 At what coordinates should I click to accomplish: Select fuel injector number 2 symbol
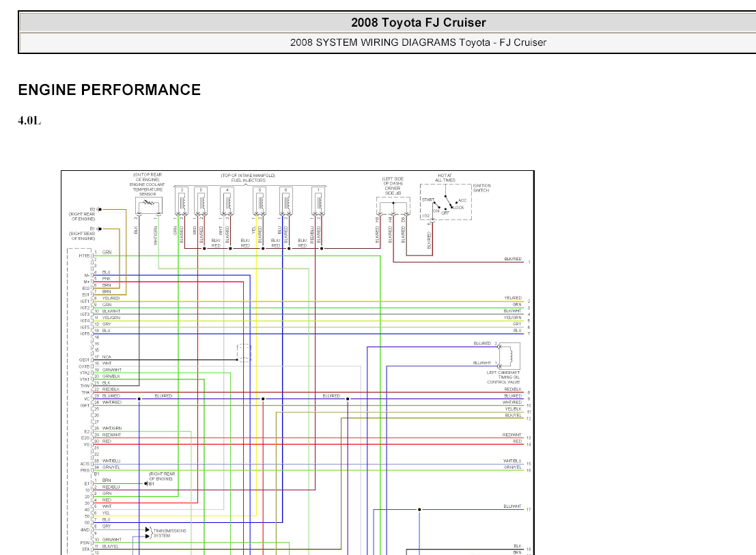182,201
